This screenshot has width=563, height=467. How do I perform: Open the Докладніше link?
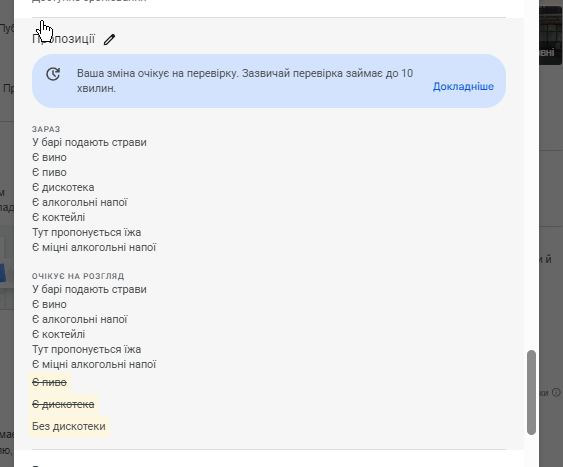[463, 87]
